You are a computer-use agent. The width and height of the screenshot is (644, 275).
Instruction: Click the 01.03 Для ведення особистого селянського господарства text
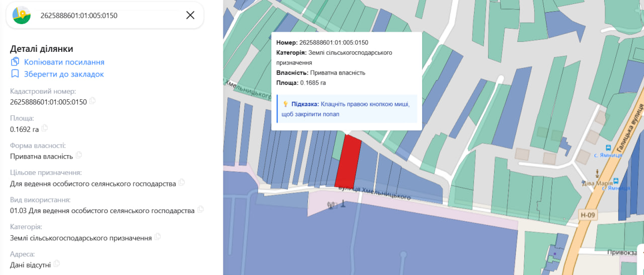(102, 211)
